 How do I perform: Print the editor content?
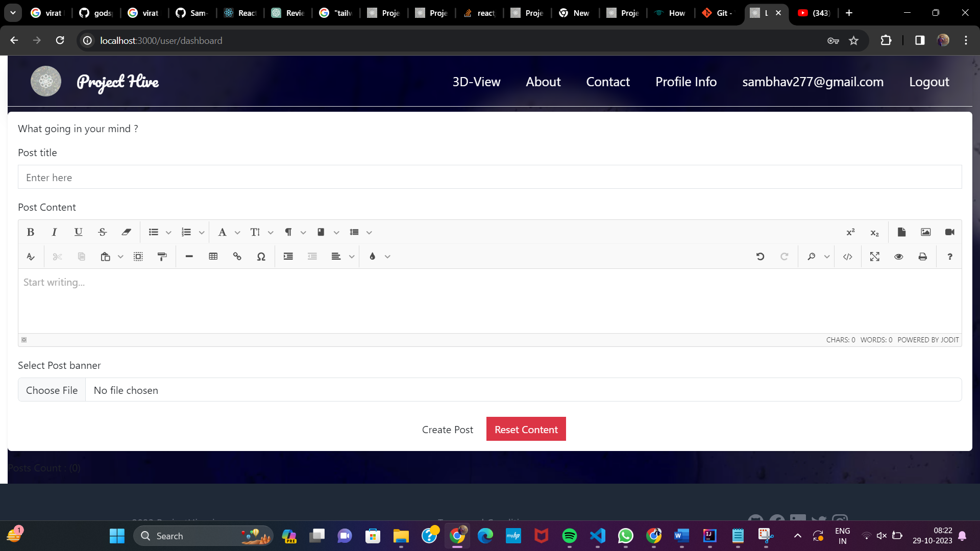[922, 257]
